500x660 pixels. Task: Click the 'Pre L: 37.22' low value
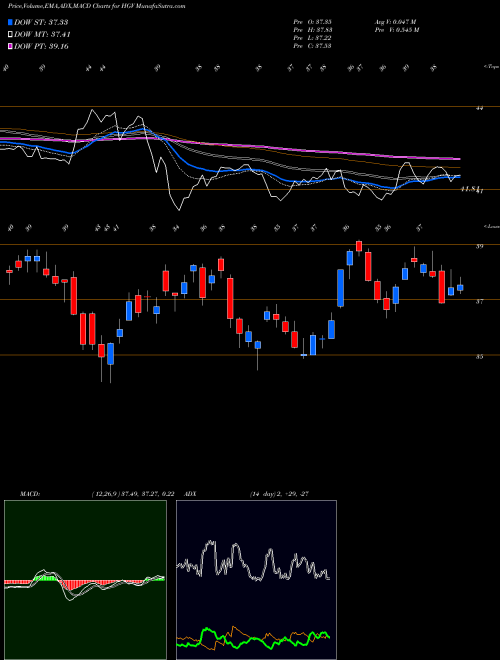pos(312,38)
